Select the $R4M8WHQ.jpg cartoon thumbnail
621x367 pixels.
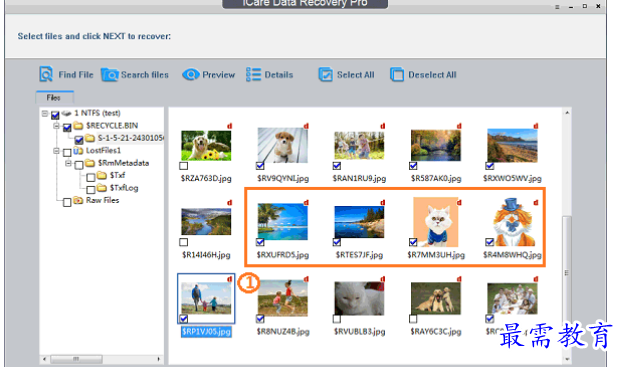pyautogui.click(x=514, y=222)
